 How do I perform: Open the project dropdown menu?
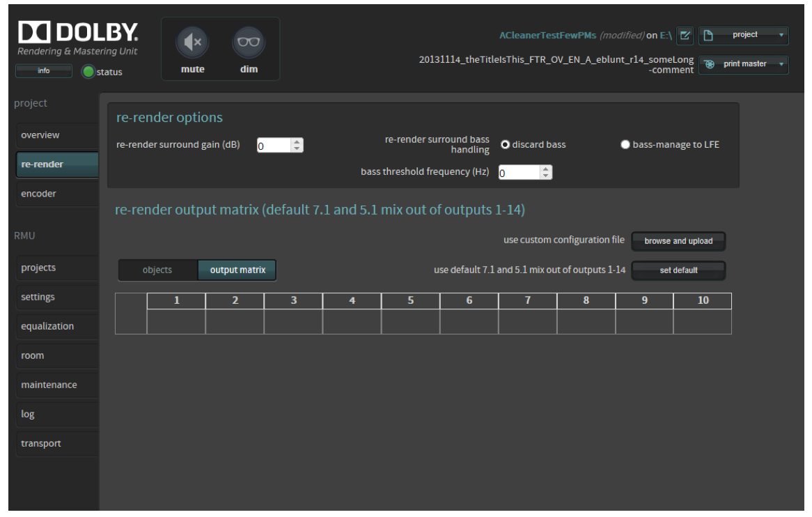(x=743, y=35)
